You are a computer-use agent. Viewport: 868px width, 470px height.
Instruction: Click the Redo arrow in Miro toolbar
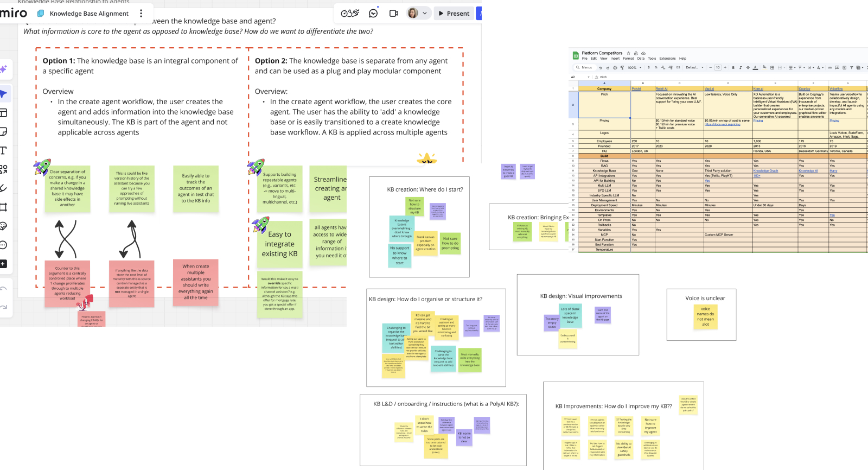coord(3,307)
